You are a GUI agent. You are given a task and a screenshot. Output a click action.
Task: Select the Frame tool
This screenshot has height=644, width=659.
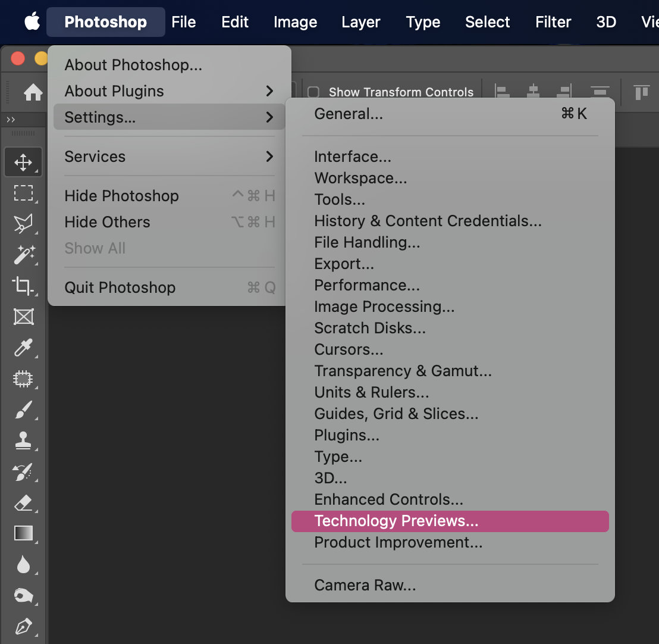23,317
